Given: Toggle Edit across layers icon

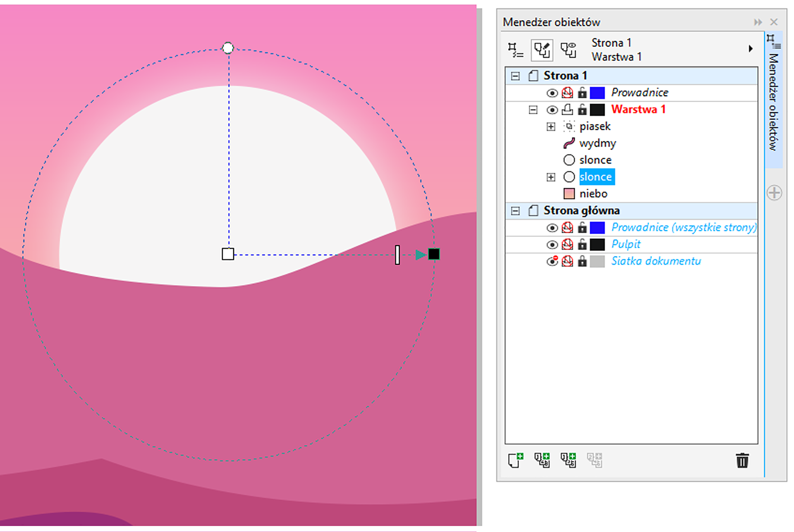Looking at the screenshot, I should click(542, 50).
